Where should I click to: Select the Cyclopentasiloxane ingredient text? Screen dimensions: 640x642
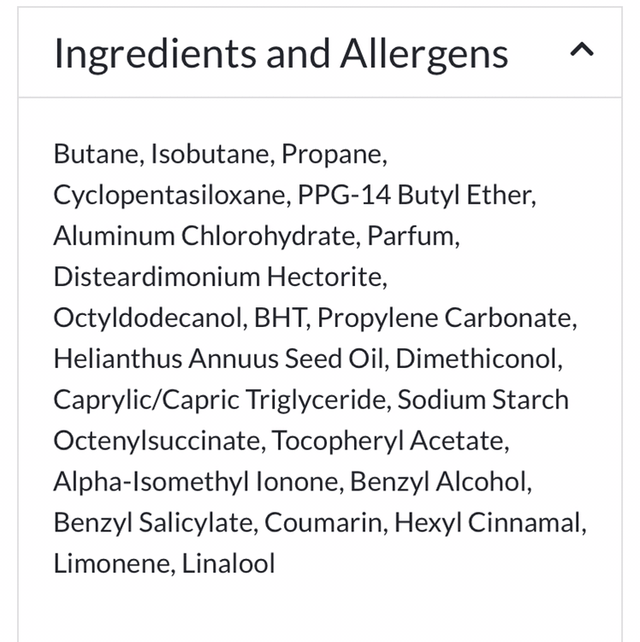(171, 195)
